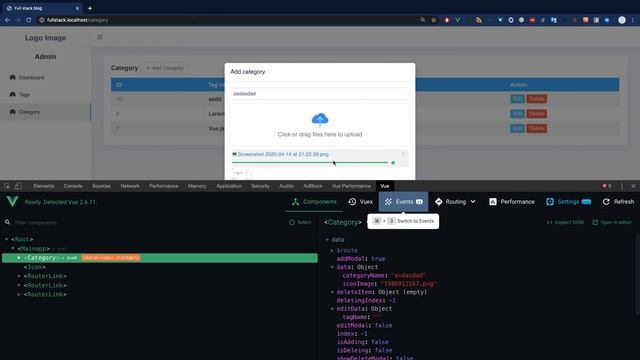Click the hamburger menu icon
640x360 pixels.
pyautogui.click(x=100, y=37)
